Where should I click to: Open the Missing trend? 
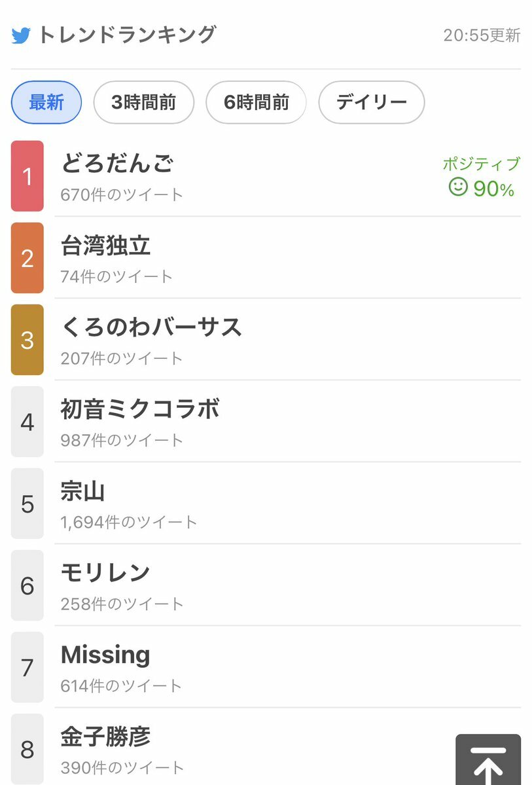[x=105, y=655]
